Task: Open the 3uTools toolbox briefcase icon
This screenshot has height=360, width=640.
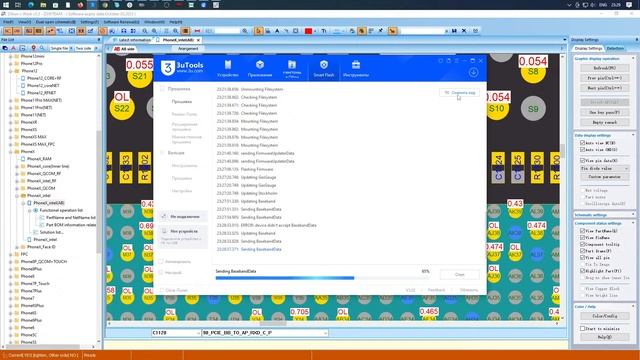Action: [356, 65]
